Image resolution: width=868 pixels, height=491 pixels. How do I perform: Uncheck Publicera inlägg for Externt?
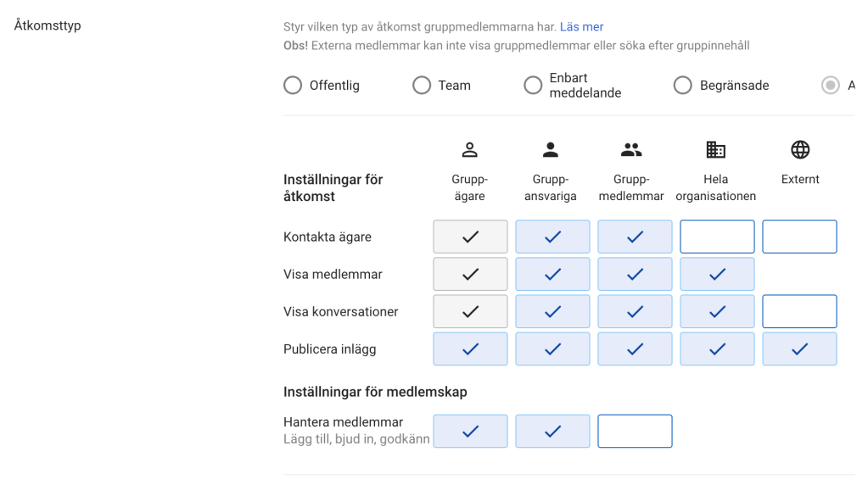[x=799, y=349]
